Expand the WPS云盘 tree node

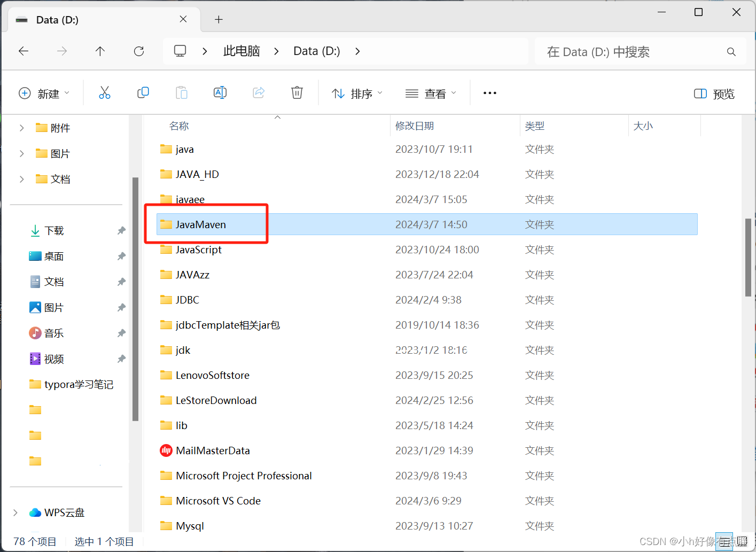pos(15,512)
